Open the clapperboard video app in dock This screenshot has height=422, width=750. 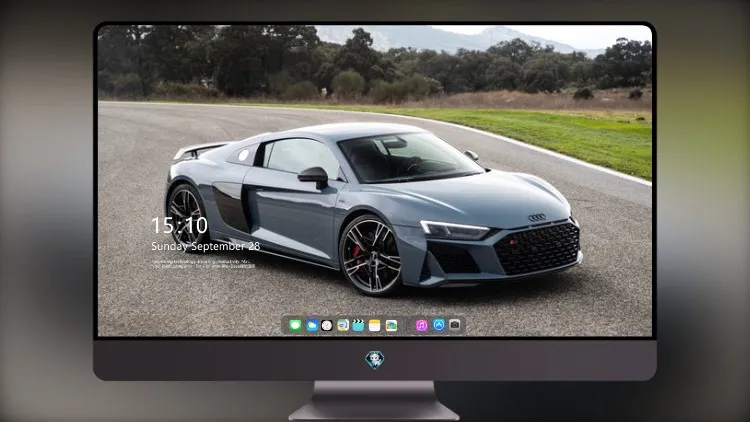tap(358, 326)
